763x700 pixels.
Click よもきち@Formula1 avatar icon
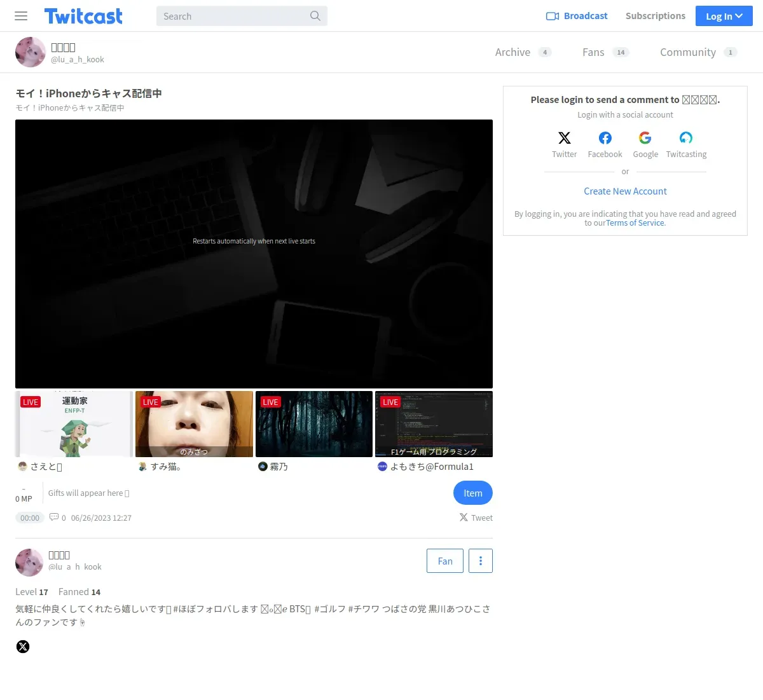pyautogui.click(x=382, y=467)
